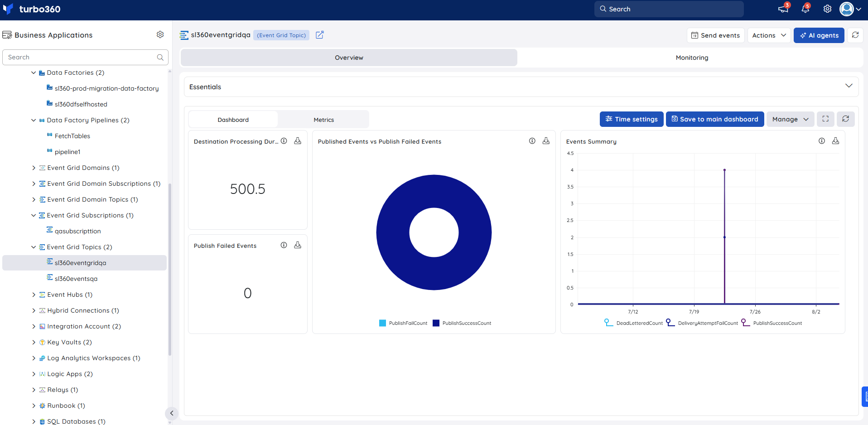
Task: Focus the top bar Search field
Action: pyautogui.click(x=669, y=9)
